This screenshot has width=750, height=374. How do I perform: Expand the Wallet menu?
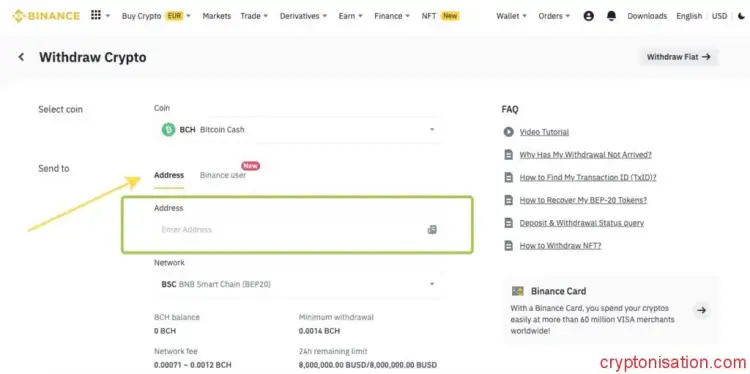pyautogui.click(x=511, y=16)
